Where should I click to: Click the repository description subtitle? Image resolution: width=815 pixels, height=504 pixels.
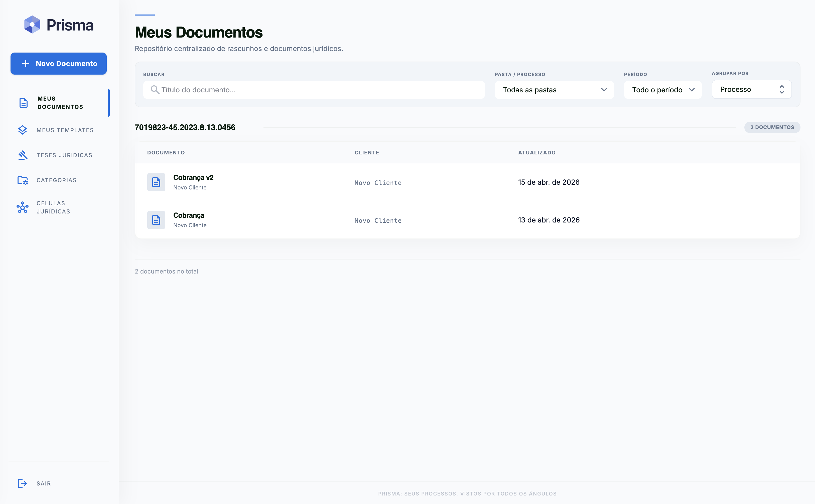239,49
